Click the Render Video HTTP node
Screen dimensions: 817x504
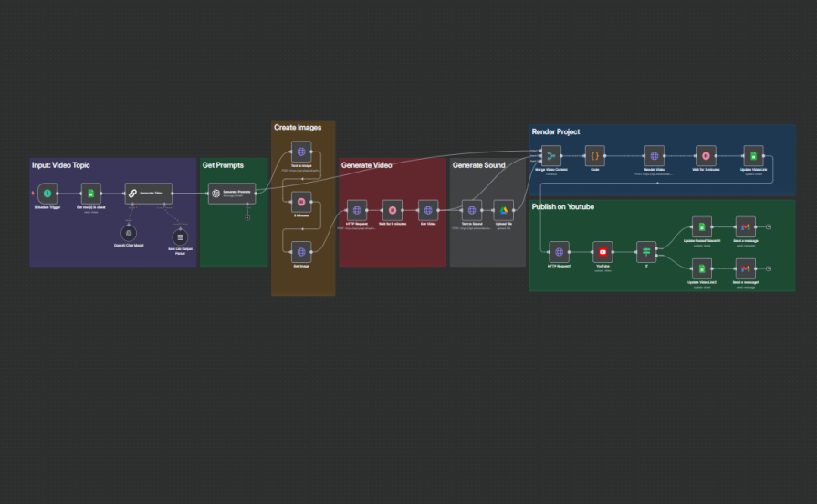[x=654, y=155]
